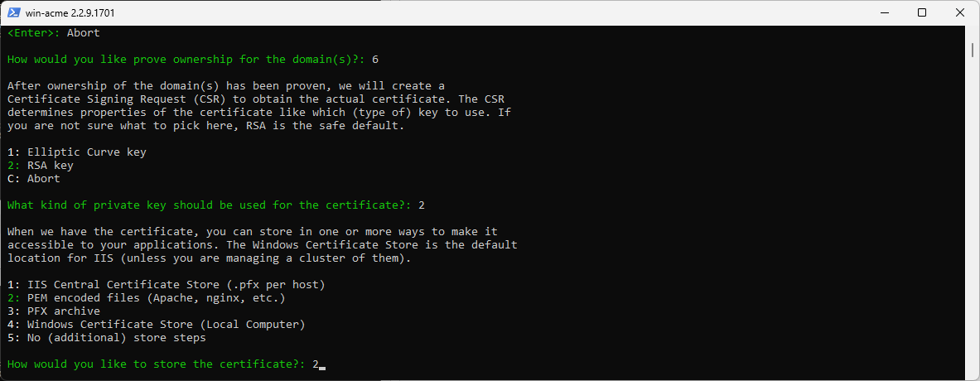Click the "2: RSA key" option line
This screenshot has width=980, height=381.
pos(40,166)
